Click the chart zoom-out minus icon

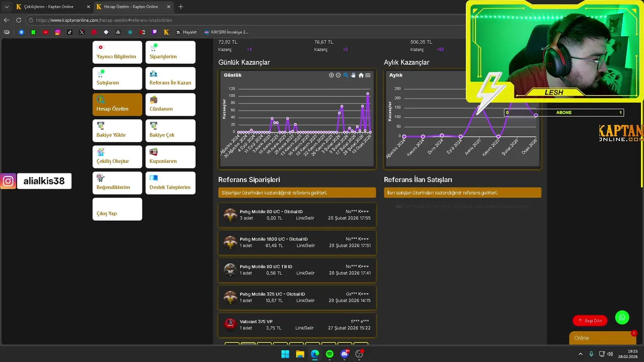[338, 75]
